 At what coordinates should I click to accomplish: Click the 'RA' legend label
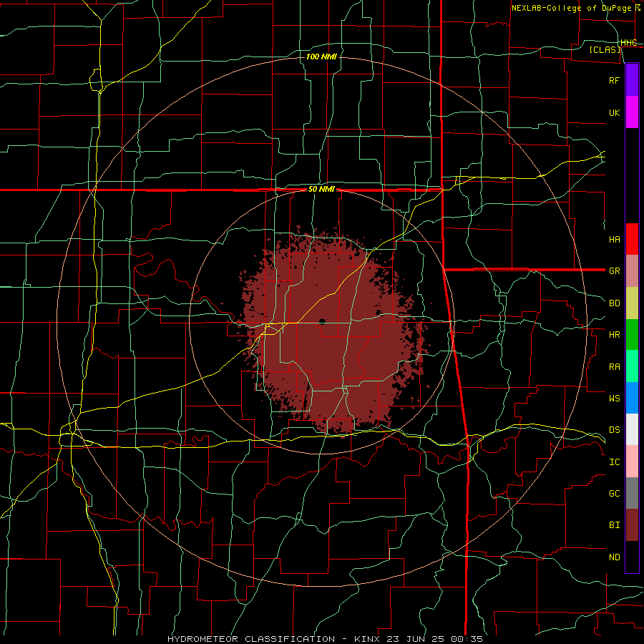614,367
